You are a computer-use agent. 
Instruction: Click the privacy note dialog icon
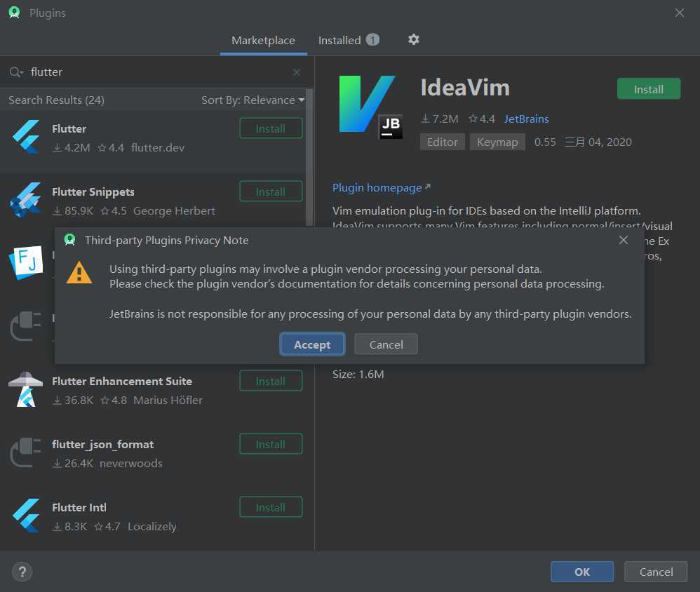click(x=70, y=240)
